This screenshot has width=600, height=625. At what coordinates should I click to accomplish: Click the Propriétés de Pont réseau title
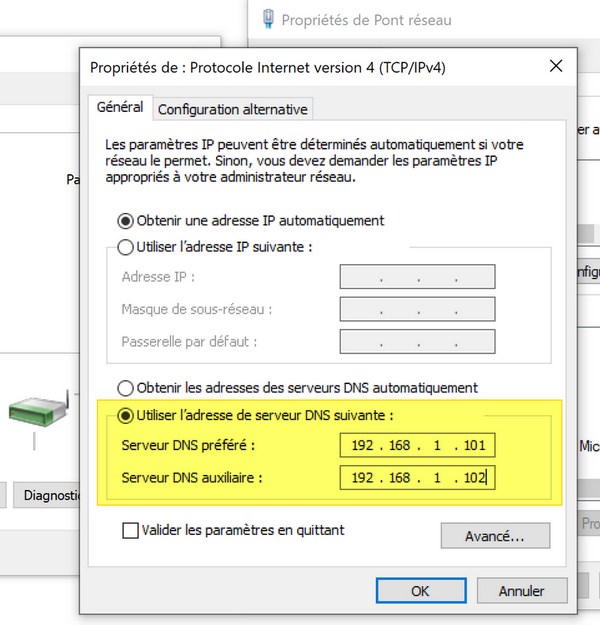[366, 20]
